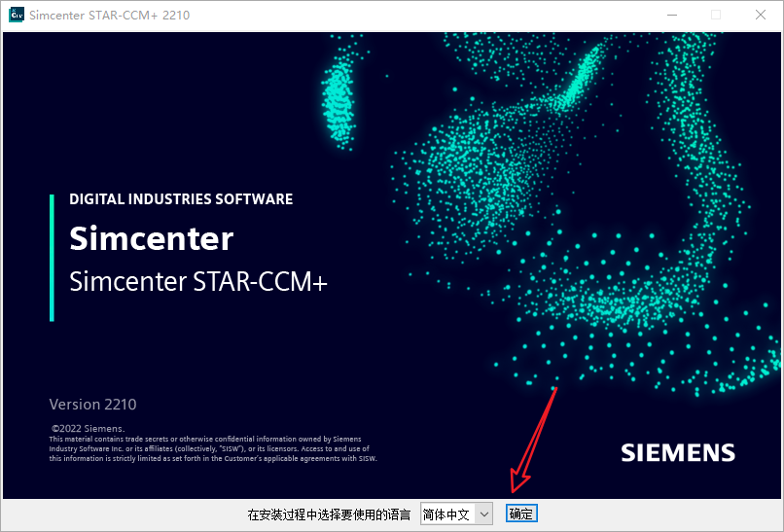Open the 简体中文 language dropdown

pyautogui.click(x=456, y=514)
